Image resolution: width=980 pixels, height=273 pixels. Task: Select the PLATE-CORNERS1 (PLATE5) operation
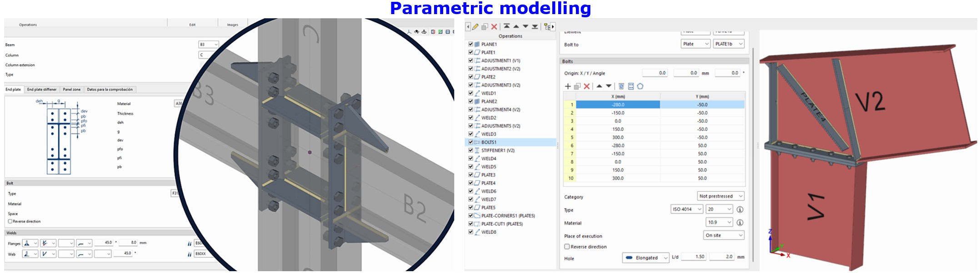pyautogui.click(x=508, y=216)
